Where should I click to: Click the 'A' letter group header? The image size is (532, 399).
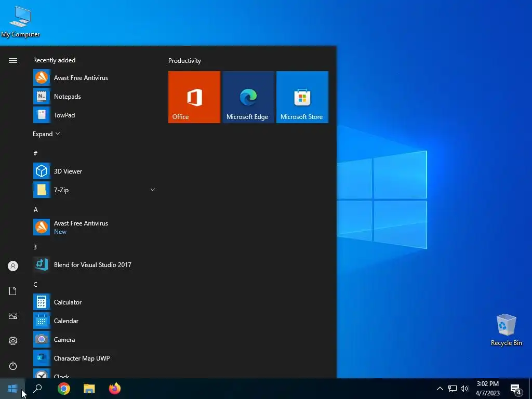pyautogui.click(x=36, y=210)
